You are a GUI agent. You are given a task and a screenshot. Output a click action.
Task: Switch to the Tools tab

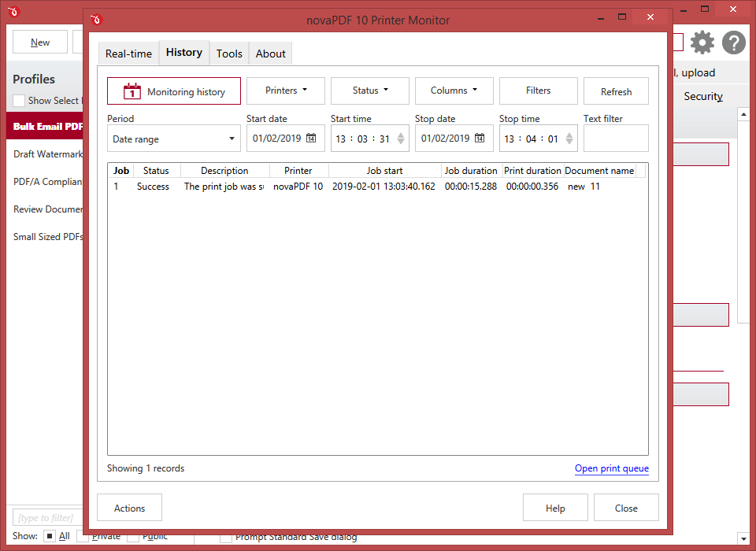[x=229, y=54]
